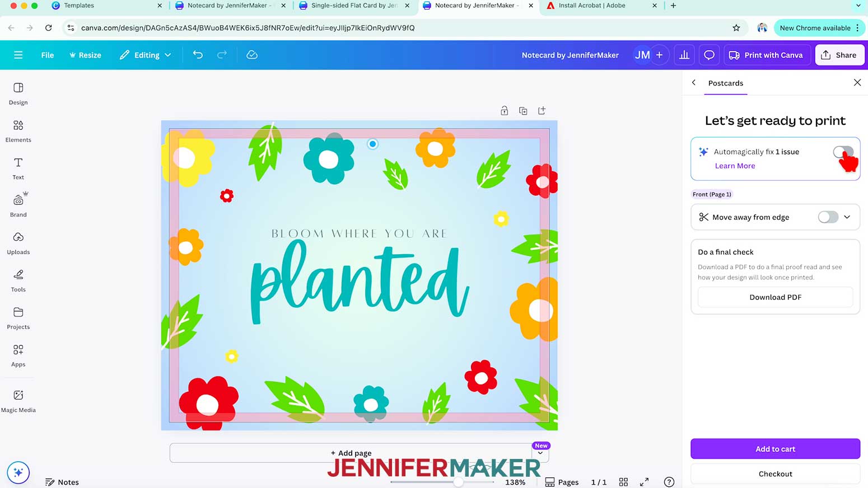Open the help question mark
The image size is (868, 488).
pos(669,482)
